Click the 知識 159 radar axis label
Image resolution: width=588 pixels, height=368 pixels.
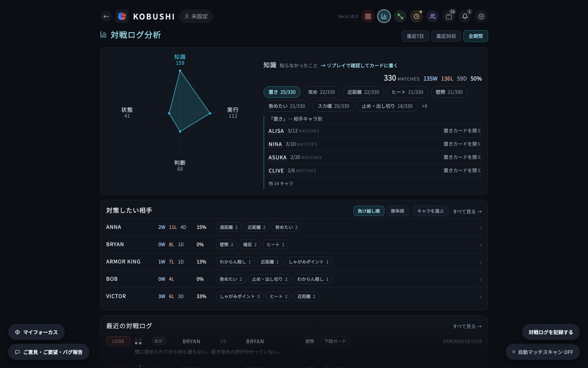tap(180, 60)
